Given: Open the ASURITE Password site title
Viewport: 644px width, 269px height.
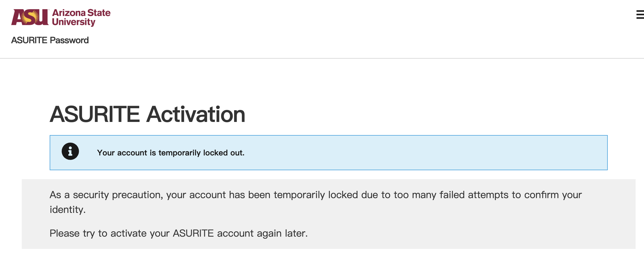Looking at the screenshot, I should point(50,40).
